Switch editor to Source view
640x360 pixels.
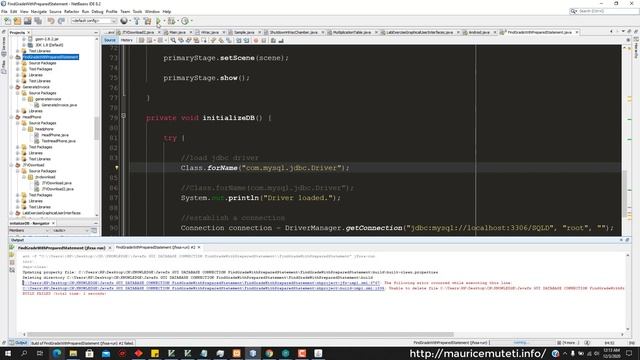click(110, 40)
